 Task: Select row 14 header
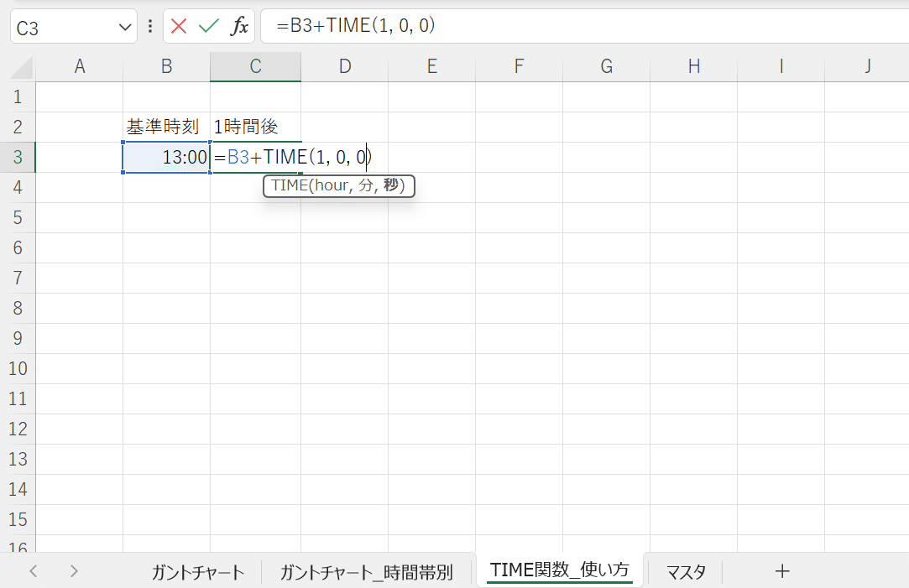pyautogui.click(x=18, y=489)
